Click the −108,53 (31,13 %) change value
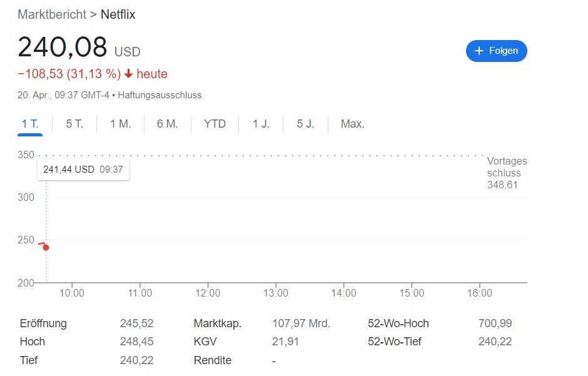 click(x=69, y=74)
